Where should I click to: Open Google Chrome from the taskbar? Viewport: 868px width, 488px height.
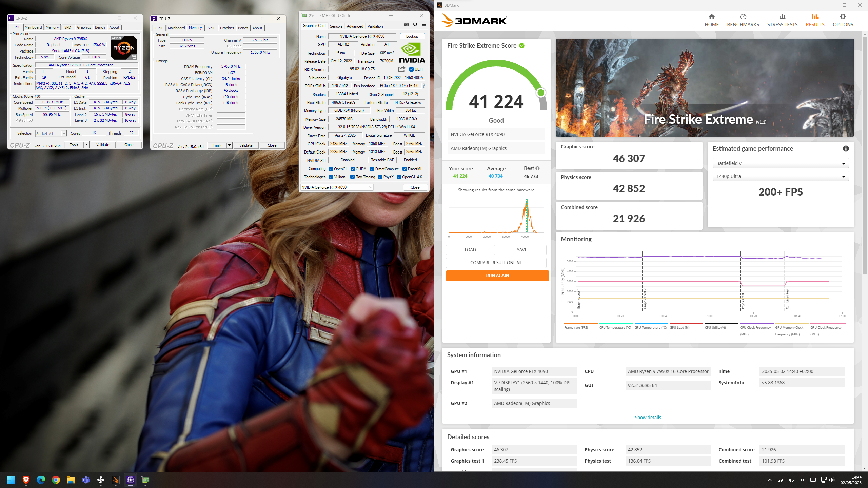coord(56,480)
